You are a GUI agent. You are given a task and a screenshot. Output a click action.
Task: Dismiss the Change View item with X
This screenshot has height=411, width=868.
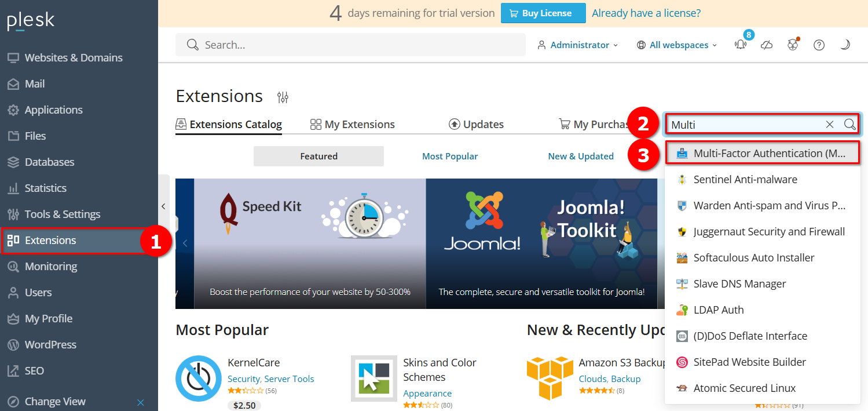point(140,402)
